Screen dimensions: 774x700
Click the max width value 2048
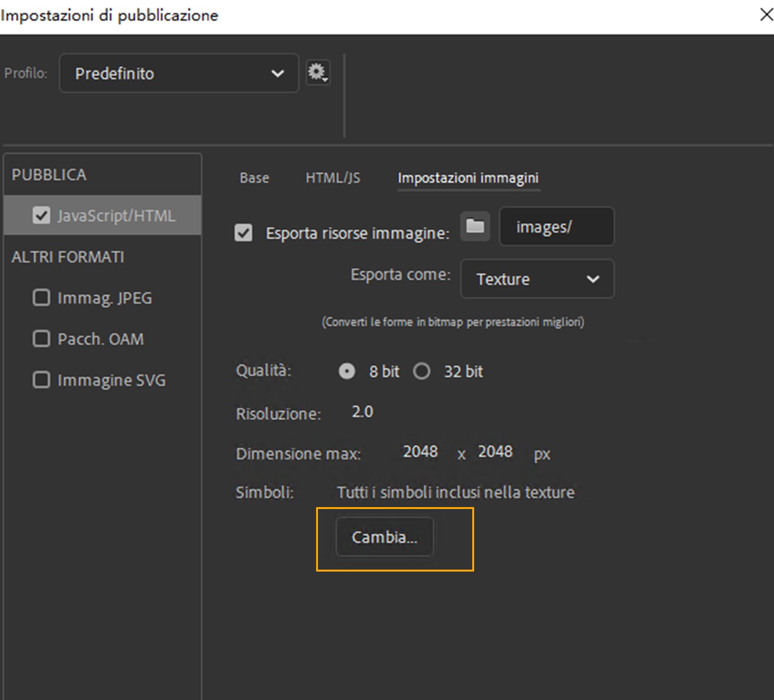420,451
